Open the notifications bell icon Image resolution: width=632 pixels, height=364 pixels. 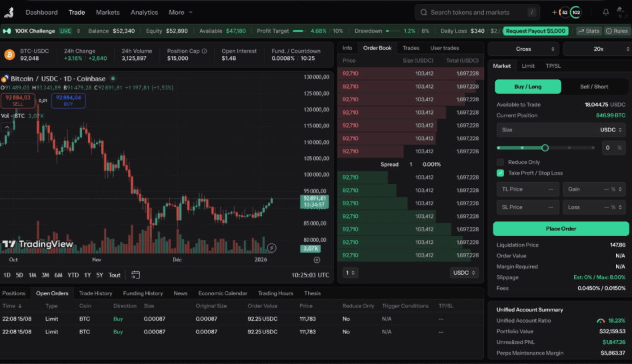click(x=606, y=13)
